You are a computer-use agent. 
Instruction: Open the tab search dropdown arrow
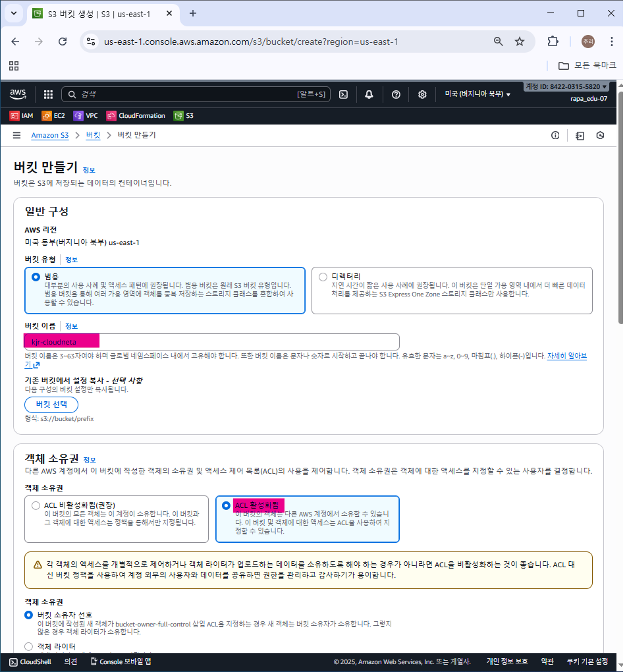tap(14, 13)
